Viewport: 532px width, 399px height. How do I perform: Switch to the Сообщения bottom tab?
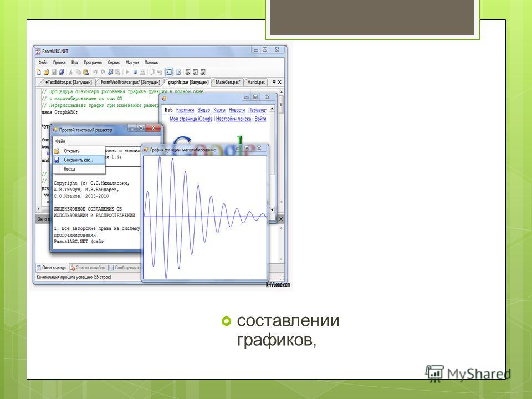tap(124, 268)
